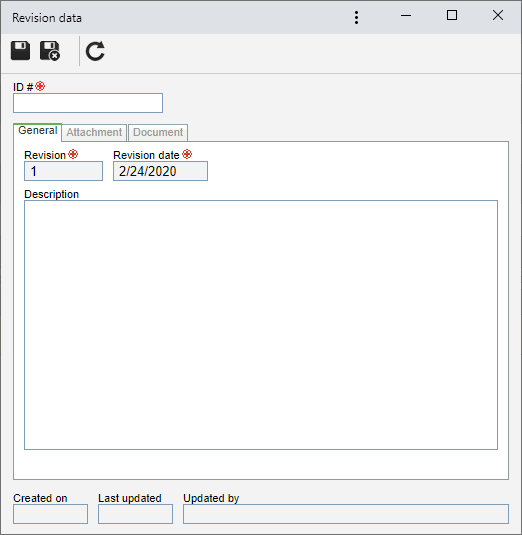Maximize the Revision data window
Screen dimensions: 522x535
452,15
